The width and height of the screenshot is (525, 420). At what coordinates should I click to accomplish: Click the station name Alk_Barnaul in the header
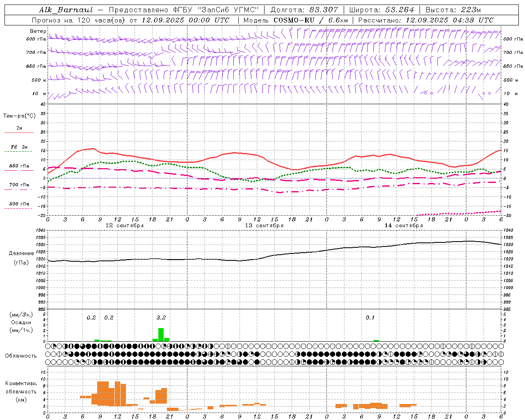coord(66,10)
